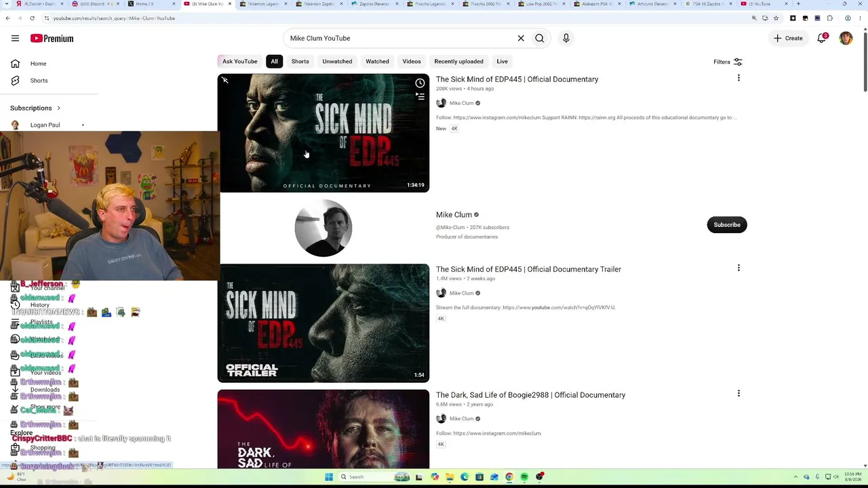Filter results by Videos
Image resolution: width=868 pixels, height=488 pixels.
pos(412,62)
